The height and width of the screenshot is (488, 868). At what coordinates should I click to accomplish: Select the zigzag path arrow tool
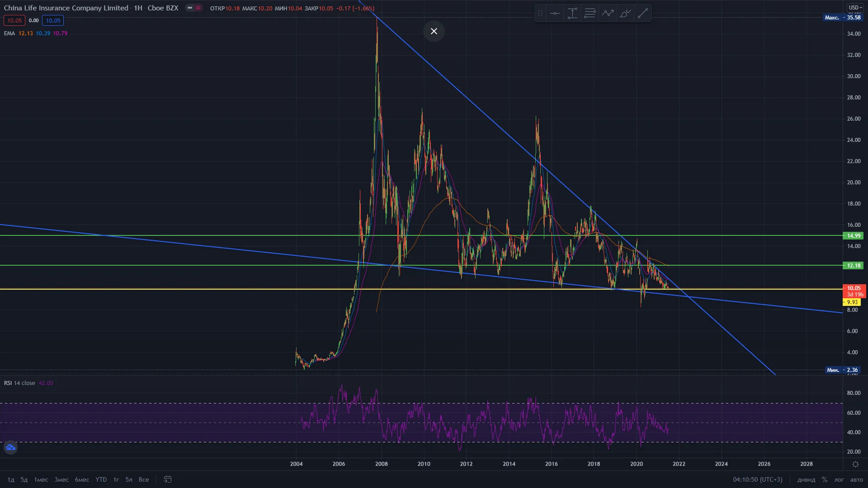(608, 14)
